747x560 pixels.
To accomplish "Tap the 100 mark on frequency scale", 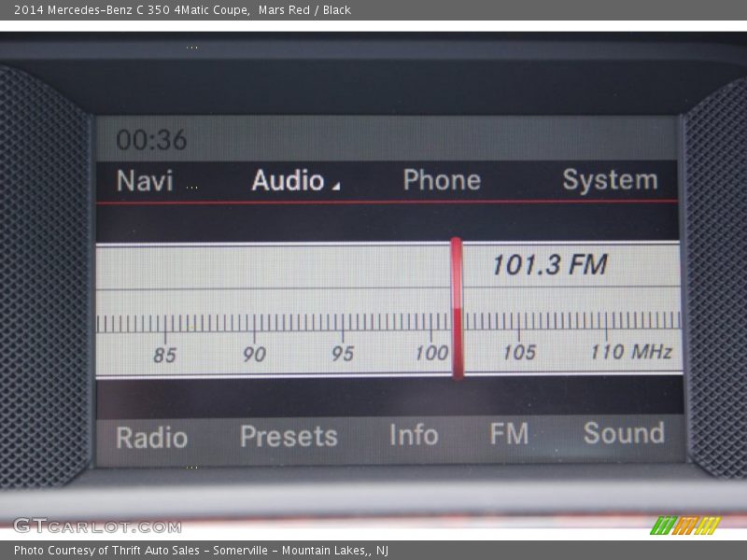I will coord(431,354).
